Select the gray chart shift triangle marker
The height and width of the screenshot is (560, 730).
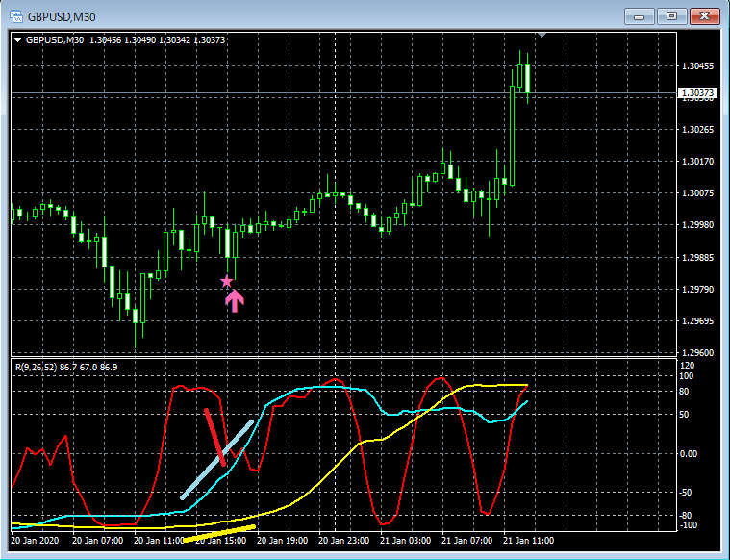click(x=541, y=36)
